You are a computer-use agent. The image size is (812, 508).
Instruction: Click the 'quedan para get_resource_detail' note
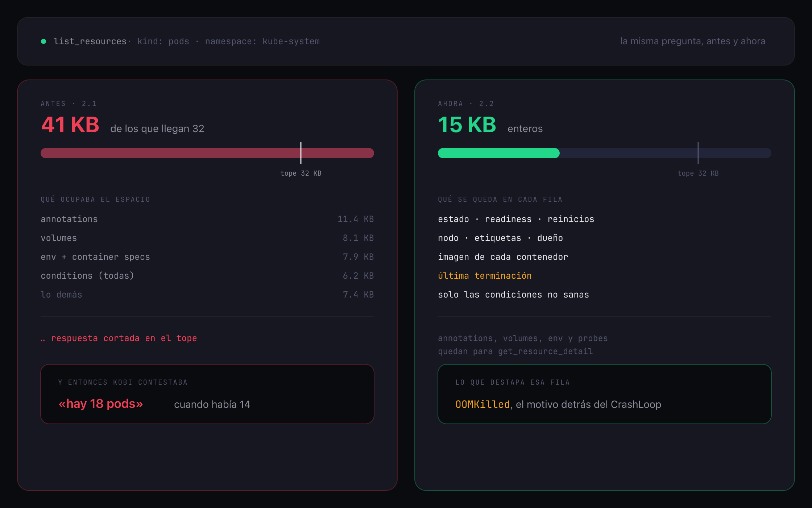point(515,351)
